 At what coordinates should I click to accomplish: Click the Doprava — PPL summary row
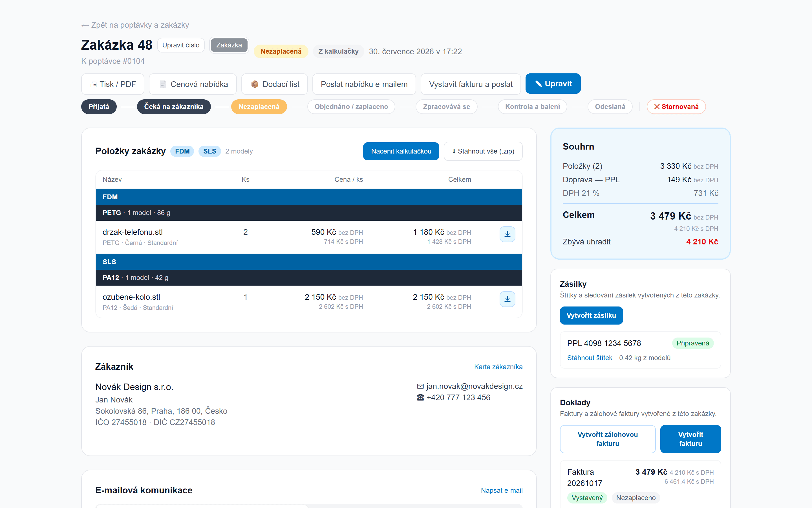point(640,180)
